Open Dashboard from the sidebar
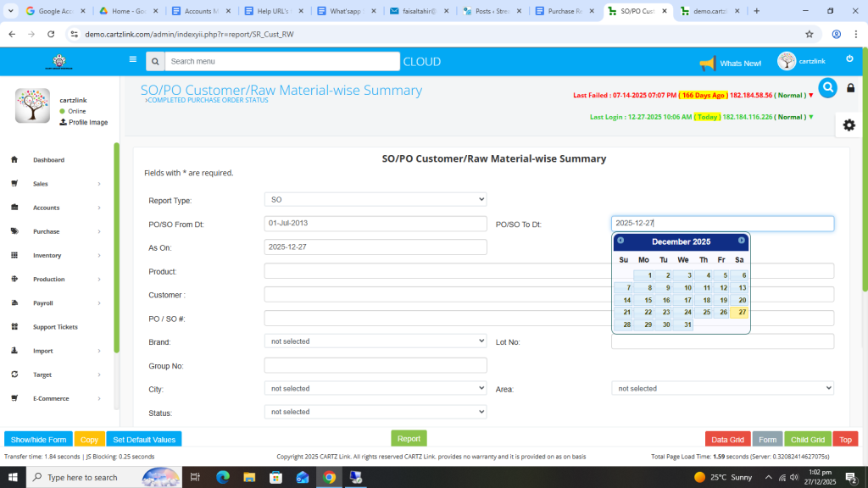 click(48, 160)
